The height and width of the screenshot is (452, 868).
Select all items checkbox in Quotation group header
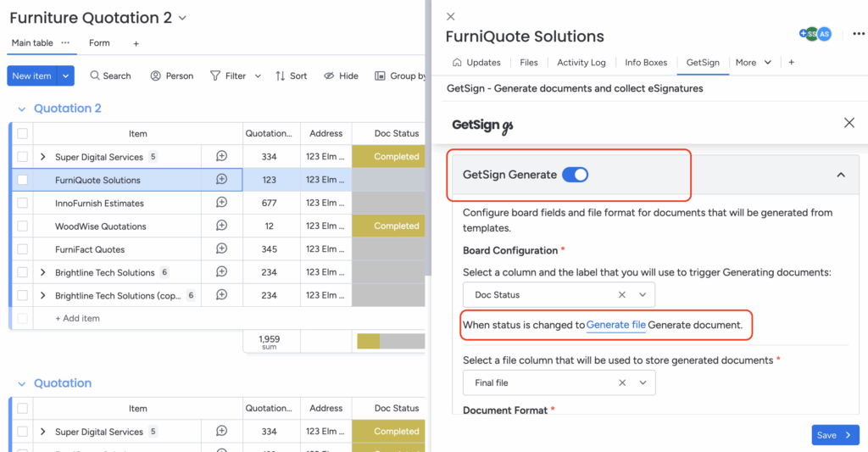coord(22,408)
